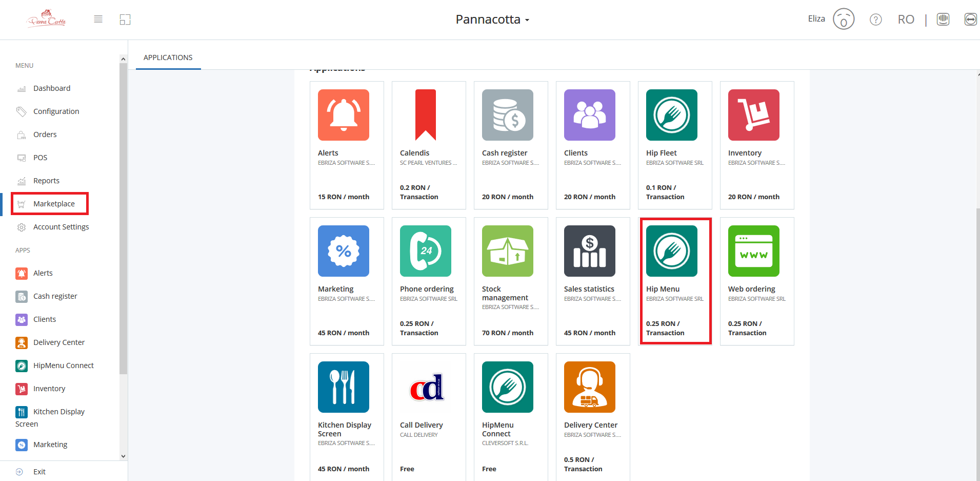Click the fullscreen toggle icon in header

tap(125, 20)
